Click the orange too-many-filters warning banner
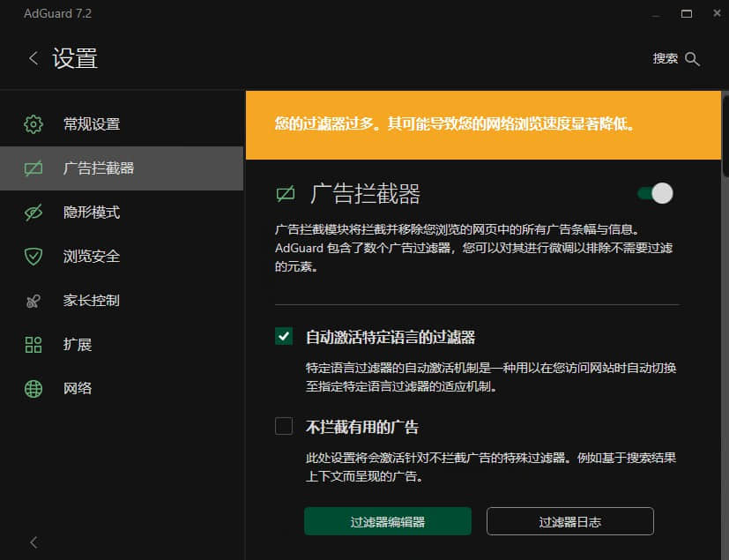 [x=484, y=125]
